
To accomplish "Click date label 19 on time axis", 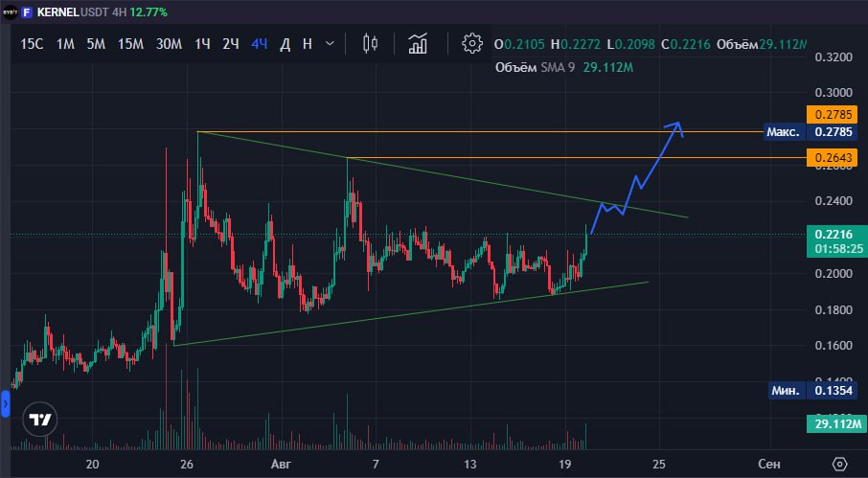I will (564, 464).
